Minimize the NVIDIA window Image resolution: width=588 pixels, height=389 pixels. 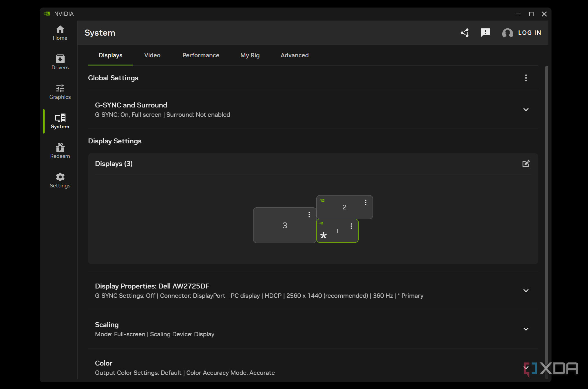click(518, 14)
